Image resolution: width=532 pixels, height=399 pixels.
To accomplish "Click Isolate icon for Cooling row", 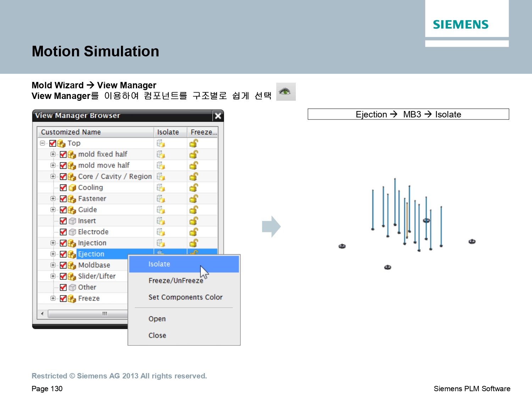I will tap(161, 188).
